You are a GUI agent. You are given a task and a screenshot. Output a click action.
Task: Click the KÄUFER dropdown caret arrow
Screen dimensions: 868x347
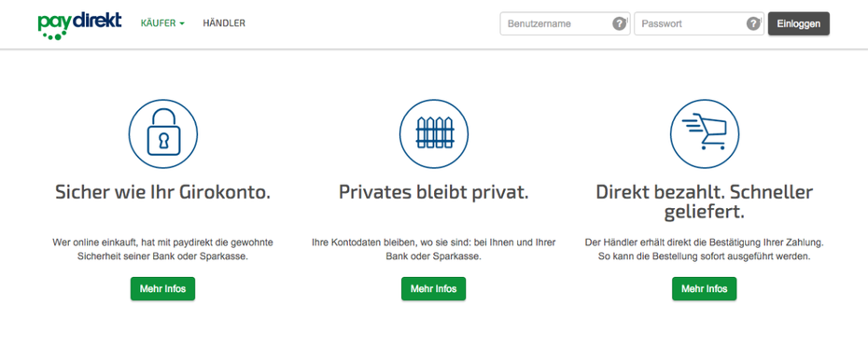tap(182, 24)
